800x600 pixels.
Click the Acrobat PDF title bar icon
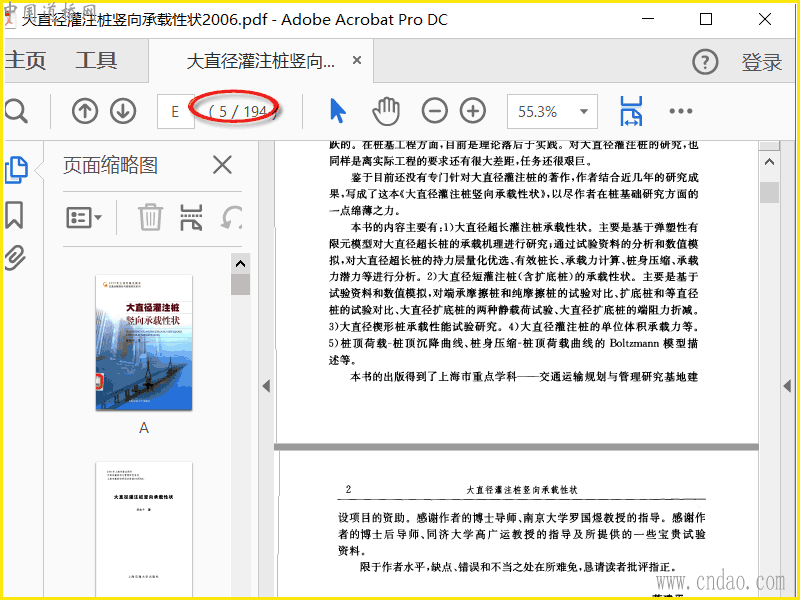tap(10, 19)
